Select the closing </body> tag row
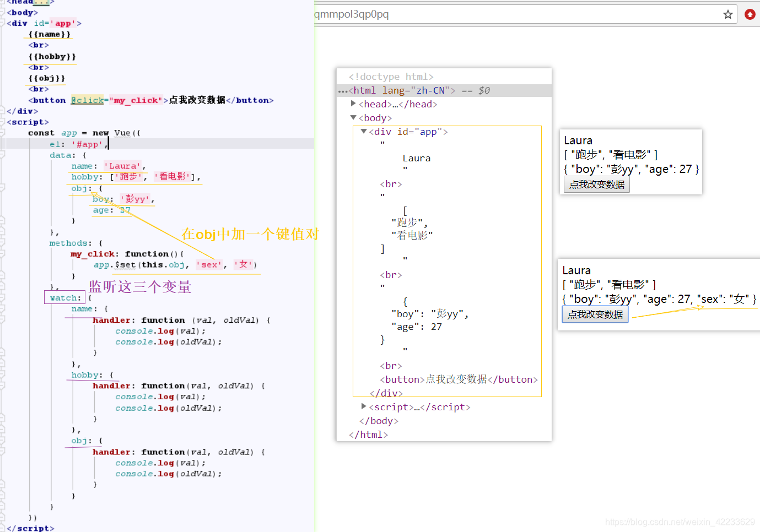The height and width of the screenshot is (532, 760). pyautogui.click(x=379, y=421)
